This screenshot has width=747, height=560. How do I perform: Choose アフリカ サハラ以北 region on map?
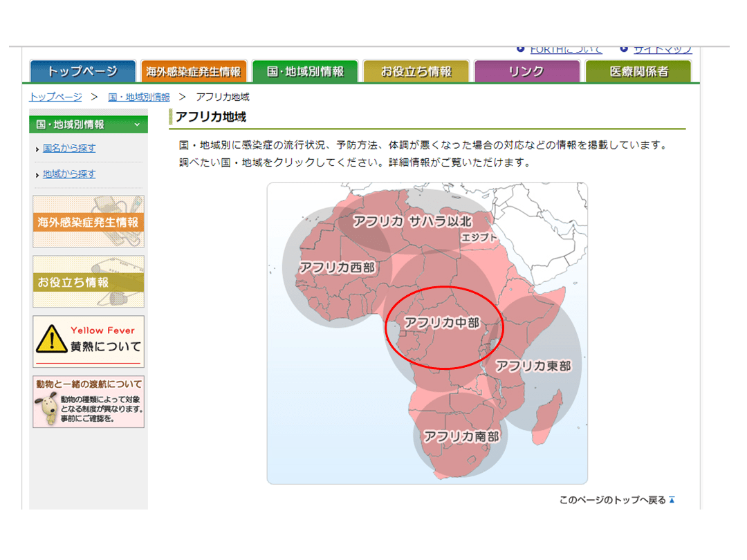(412, 221)
